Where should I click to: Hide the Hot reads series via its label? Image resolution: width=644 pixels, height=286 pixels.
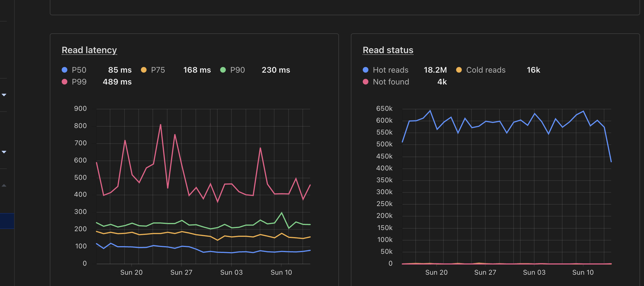(390, 70)
